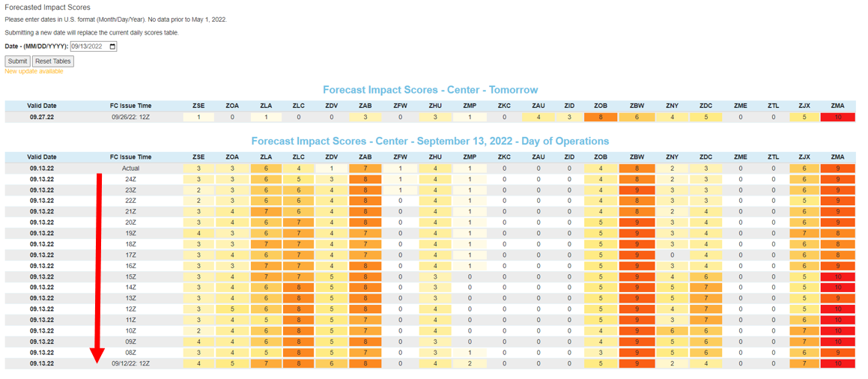
Task: Click the '09/12/22: 12Z' issue time cell
Action: click(x=130, y=364)
